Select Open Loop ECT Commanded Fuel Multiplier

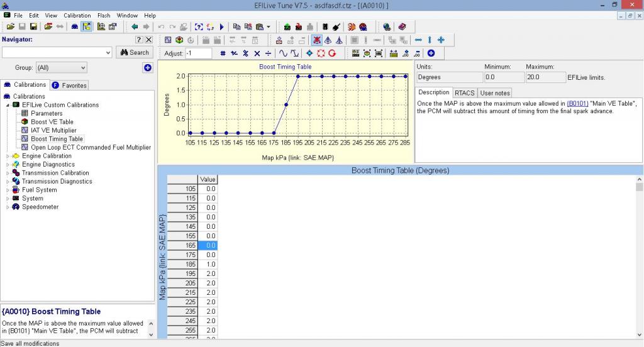(x=91, y=148)
